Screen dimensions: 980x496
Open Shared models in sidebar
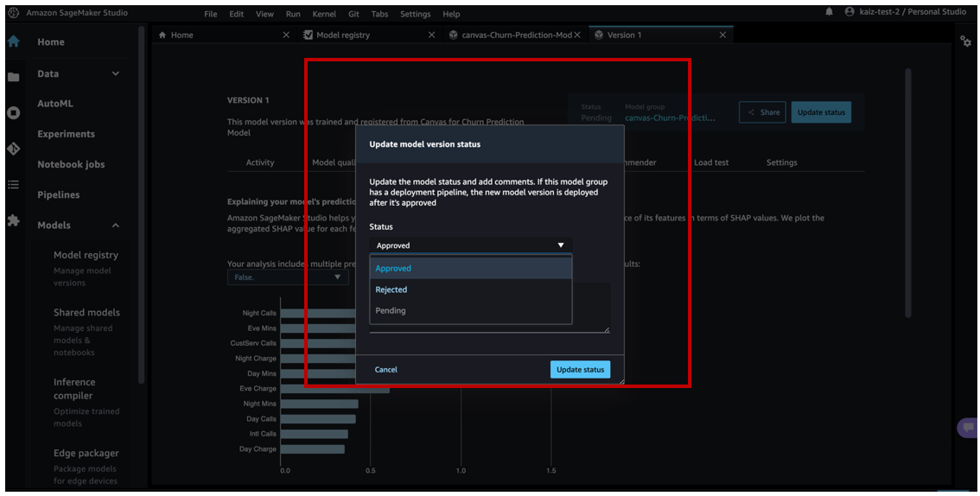click(86, 312)
